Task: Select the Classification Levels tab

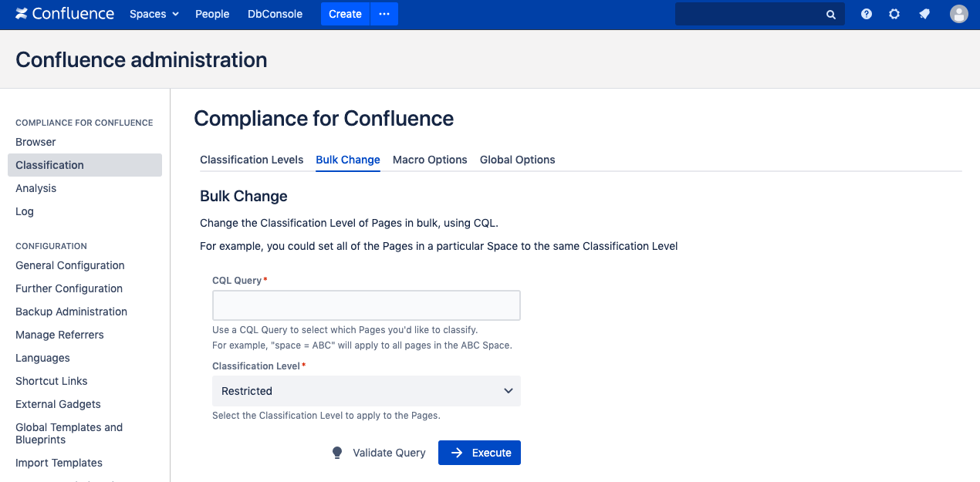Action: [x=252, y=160]
